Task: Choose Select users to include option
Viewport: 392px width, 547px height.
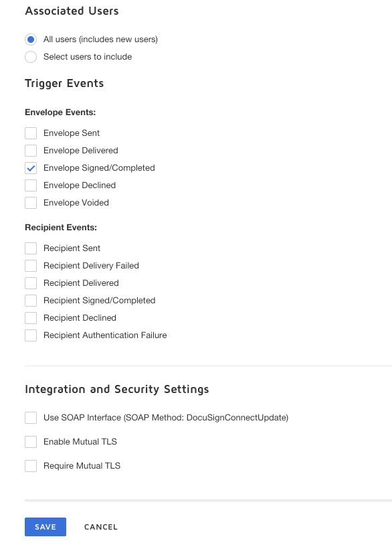Action: [31, 57]
